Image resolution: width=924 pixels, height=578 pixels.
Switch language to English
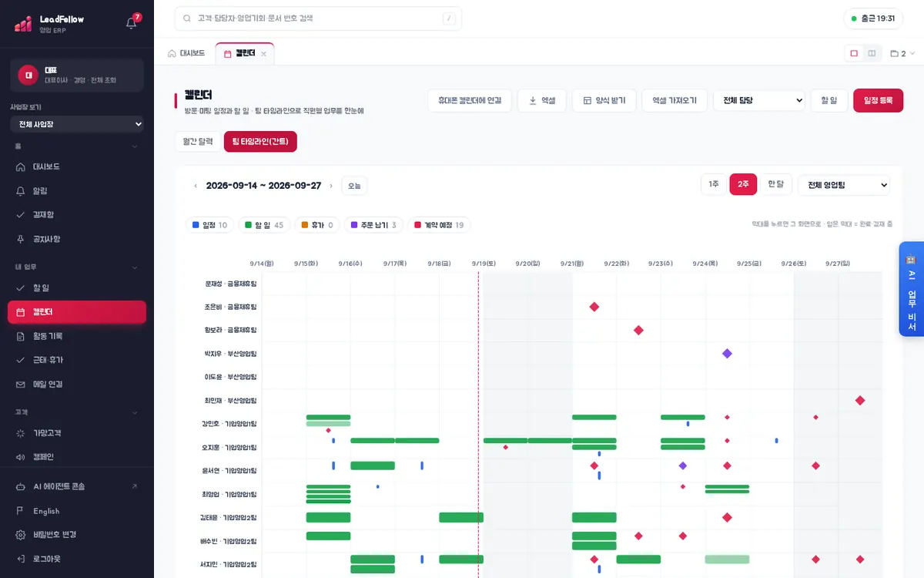[77, 511]
